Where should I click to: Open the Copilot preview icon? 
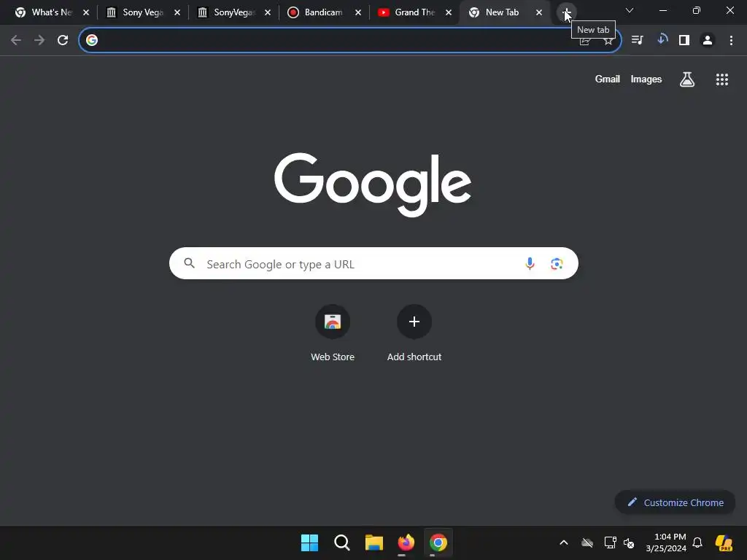[x=724, y=542]
